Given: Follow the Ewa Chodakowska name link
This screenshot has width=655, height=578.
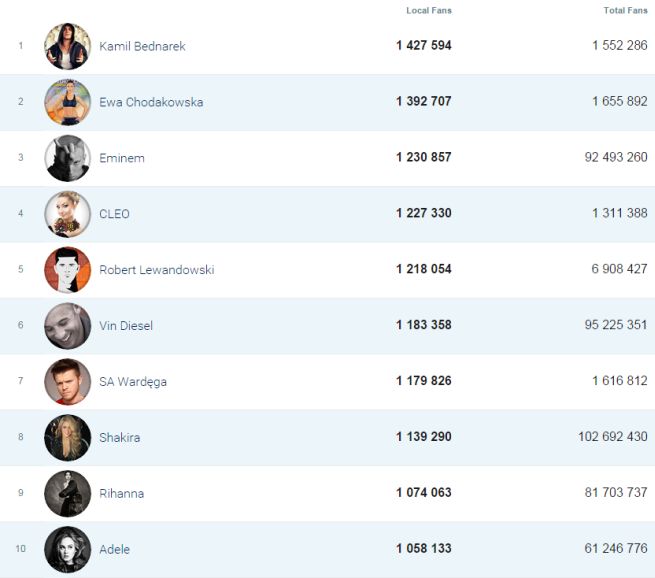Looking at the screenshot, I should pos(151,102).
